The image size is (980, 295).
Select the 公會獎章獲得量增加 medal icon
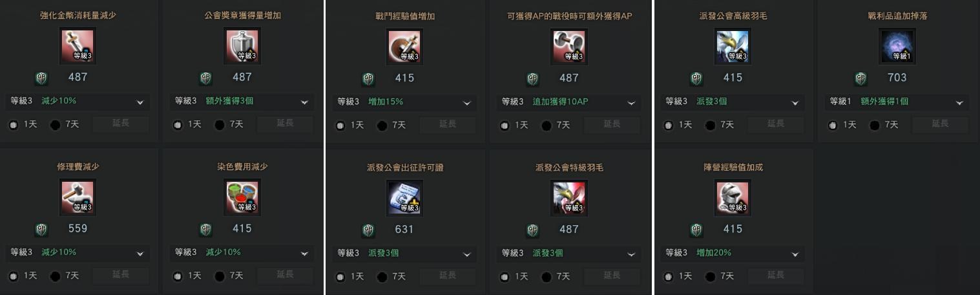[x=242, y=47]
